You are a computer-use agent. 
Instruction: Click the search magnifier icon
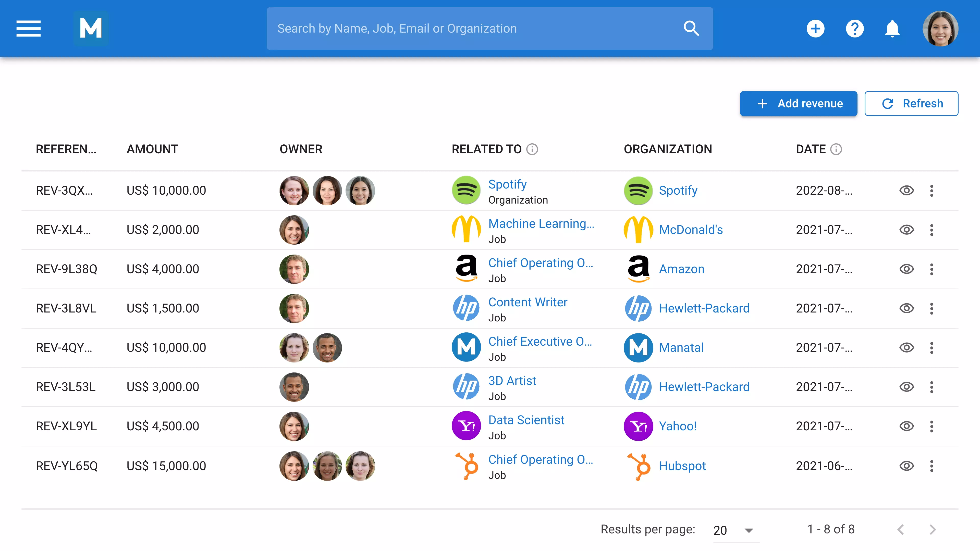(691, 29)
